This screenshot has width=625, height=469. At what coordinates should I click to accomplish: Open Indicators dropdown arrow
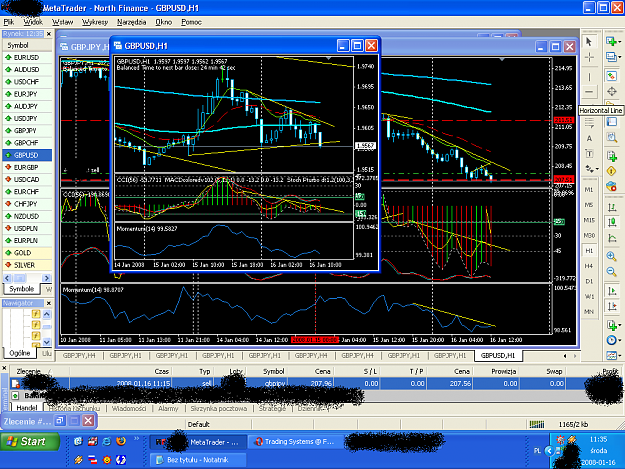(619, 326)
